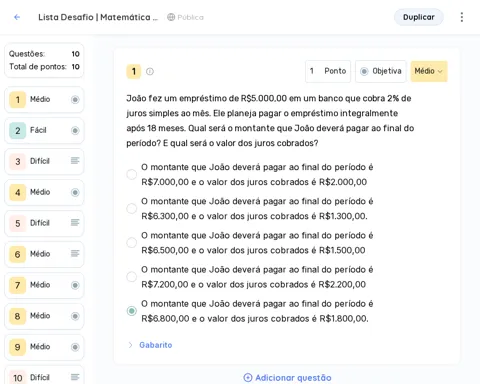Click the Médio label of question 6
Image resolution: width=480 pixels, height=384 pixels.
[x=40, y=254]
